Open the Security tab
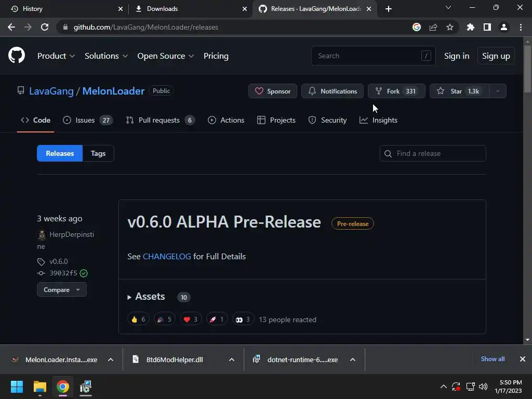 (x=327, y=120)
